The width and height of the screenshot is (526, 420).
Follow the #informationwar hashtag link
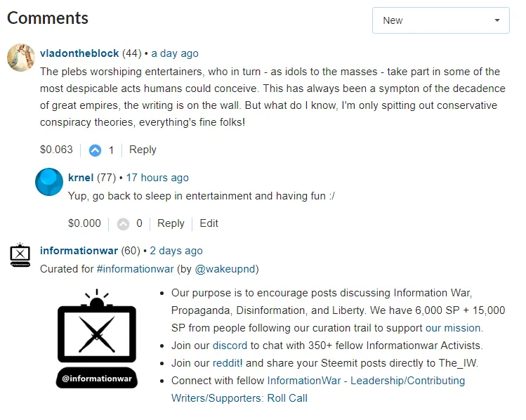(135, 269)
